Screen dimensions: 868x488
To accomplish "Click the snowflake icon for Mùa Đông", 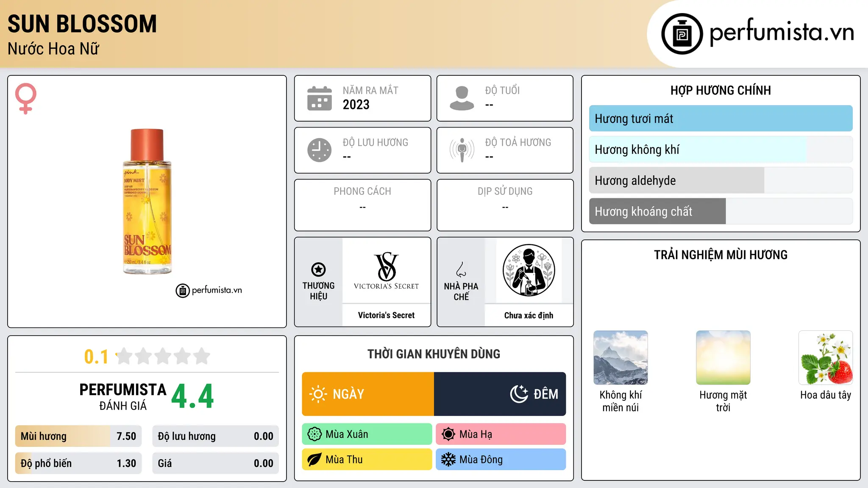I will (x=448, y=460).
